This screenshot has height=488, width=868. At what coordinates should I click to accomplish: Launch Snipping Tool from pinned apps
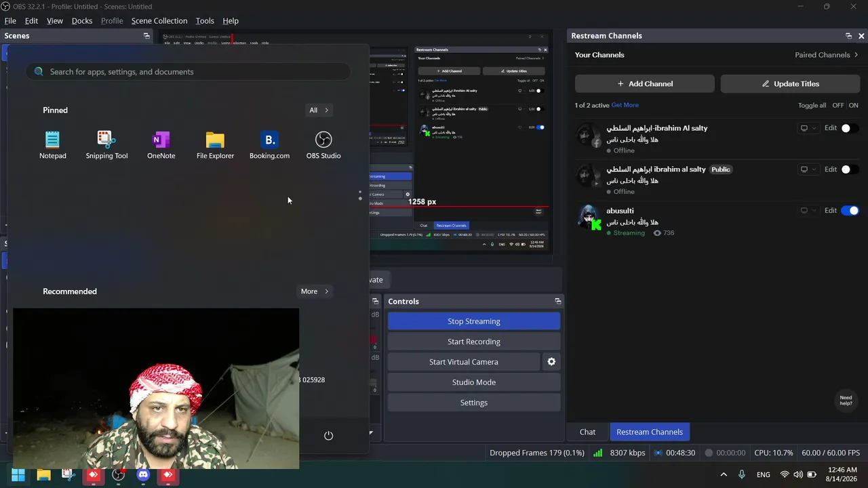point(106,145)
